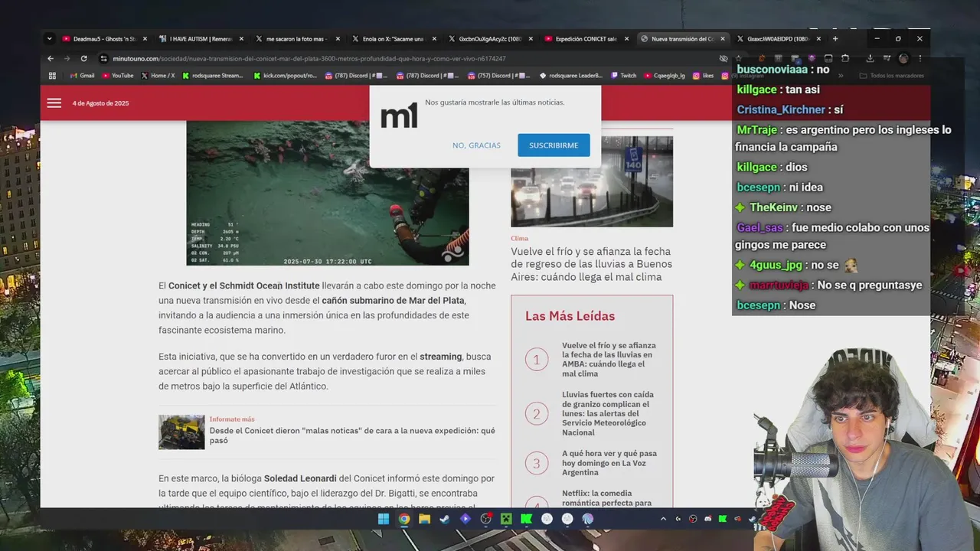Open the Chrome apps grid in bookmarks bar
Viewport: 980px width, 551px height.
click(52, 76)
